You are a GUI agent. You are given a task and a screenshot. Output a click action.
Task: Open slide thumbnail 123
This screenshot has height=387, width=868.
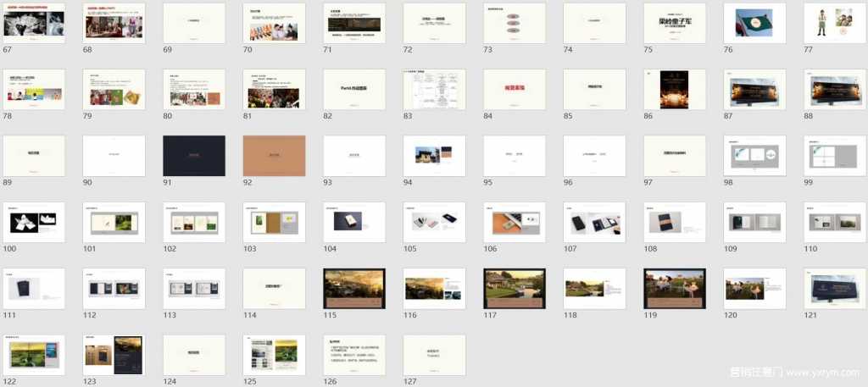point(114,355)
